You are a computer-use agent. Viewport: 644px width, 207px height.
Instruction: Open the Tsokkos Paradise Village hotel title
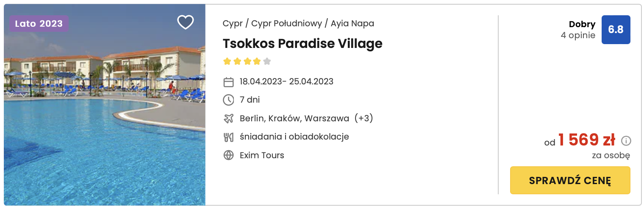click(x=303, y=43)
